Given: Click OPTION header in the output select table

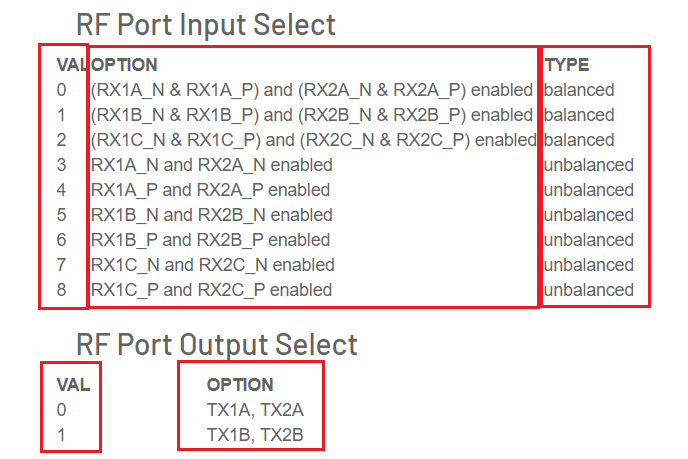Looking at the screenshot, I should click(240, 385).
